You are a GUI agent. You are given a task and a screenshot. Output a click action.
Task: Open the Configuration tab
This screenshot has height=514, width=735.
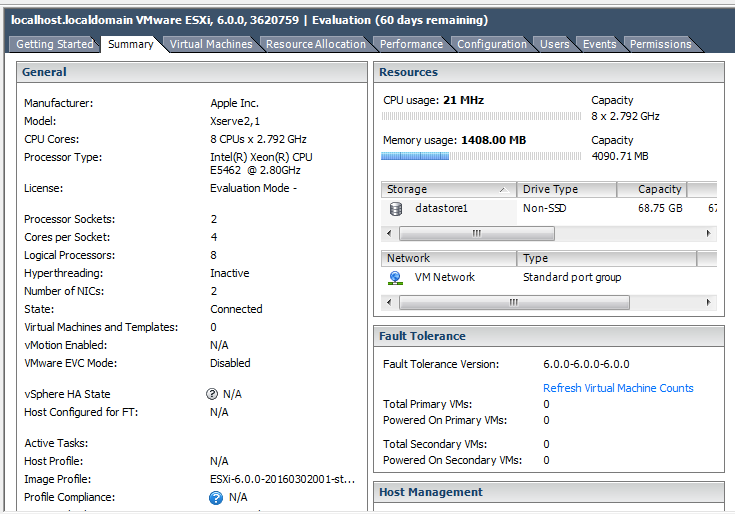point(492,44)
